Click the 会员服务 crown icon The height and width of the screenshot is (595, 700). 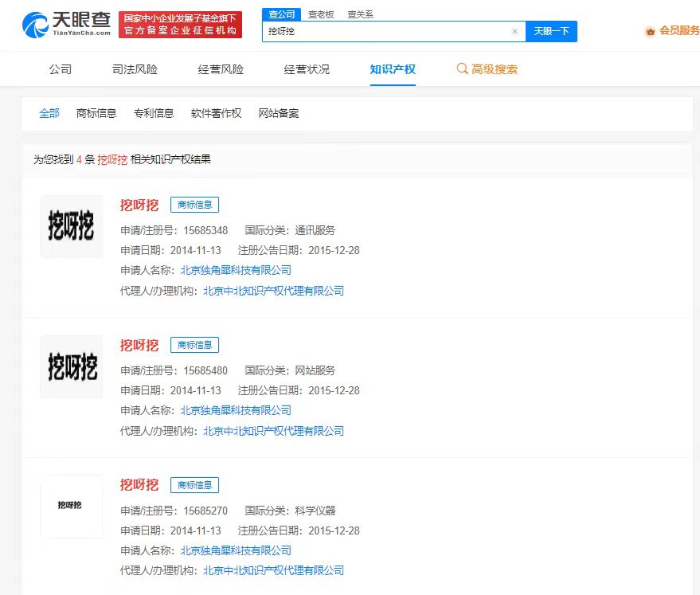pos(651,31)
